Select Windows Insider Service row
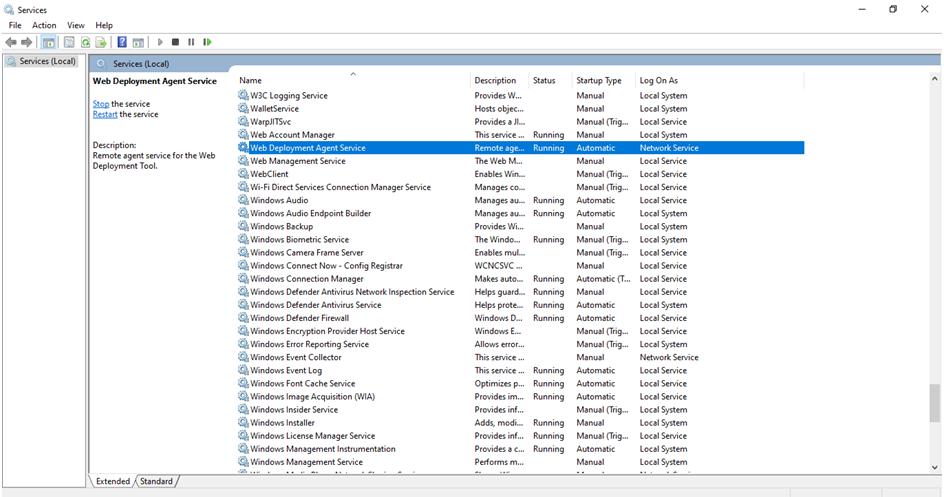 pyautogui.click(x=520, y=410)
